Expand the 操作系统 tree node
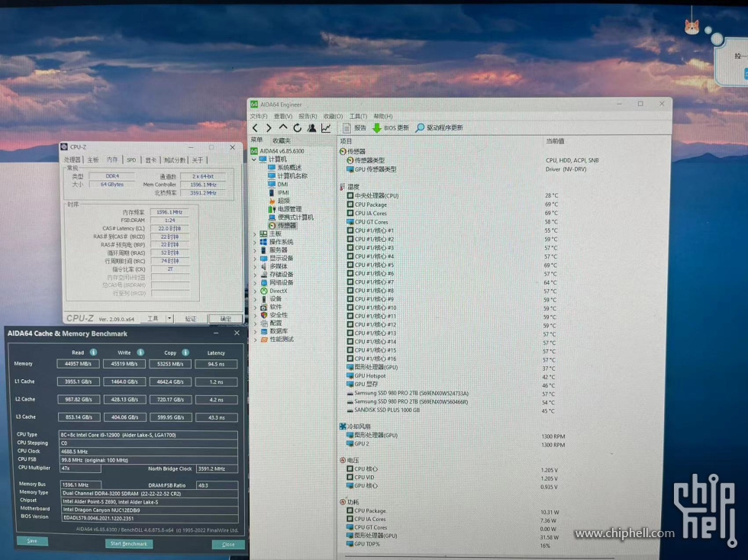Image resolution: width=748 pixels, height=560 pixels. tap(255, 243)
